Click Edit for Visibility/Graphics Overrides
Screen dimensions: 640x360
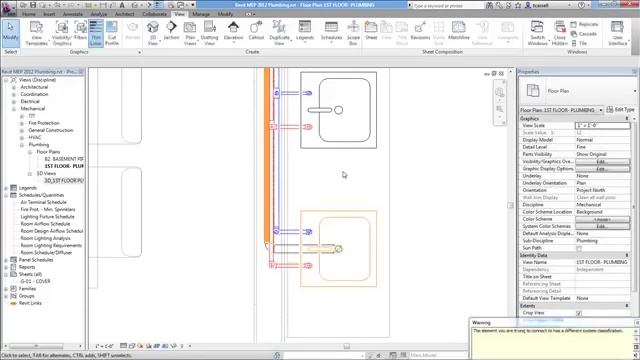(602, 162)
